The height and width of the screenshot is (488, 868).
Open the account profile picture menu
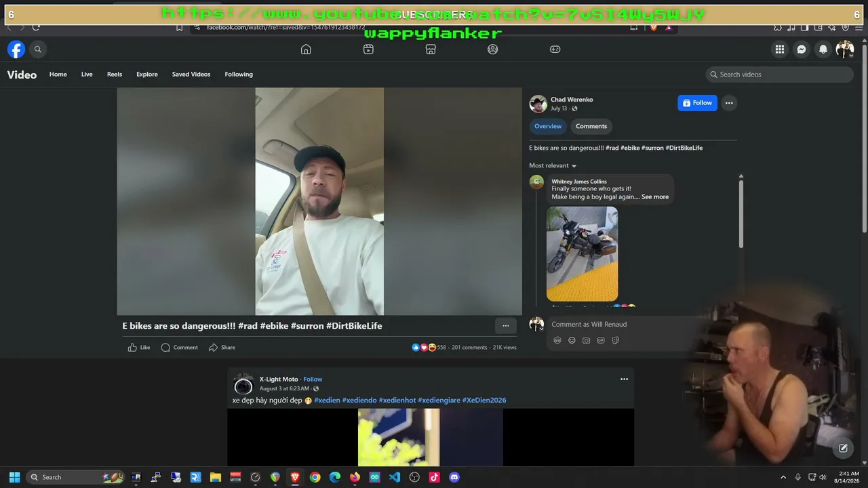845,49
